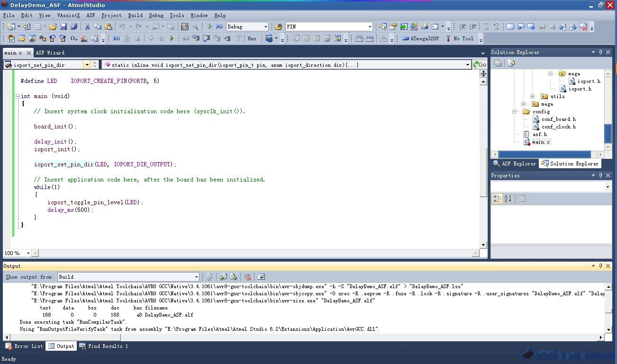Image resolution: width=617 pixels, height=364 pixels.
Task: Select asf.h in Solution Explorer
Action: click(x=535, y=134)
